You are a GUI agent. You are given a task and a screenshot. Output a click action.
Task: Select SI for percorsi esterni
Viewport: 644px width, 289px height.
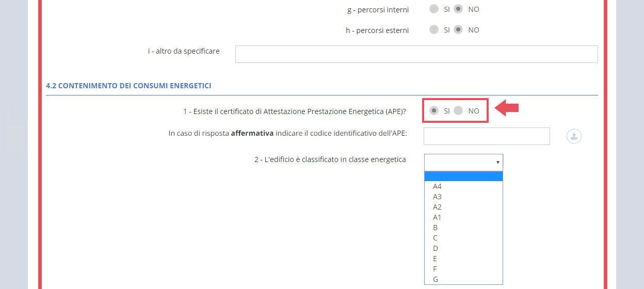[x=434, y=30]
